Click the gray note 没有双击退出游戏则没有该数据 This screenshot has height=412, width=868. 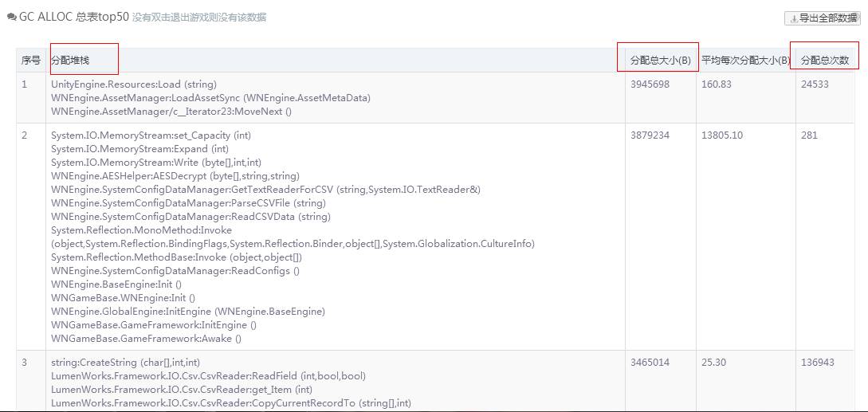199,18
